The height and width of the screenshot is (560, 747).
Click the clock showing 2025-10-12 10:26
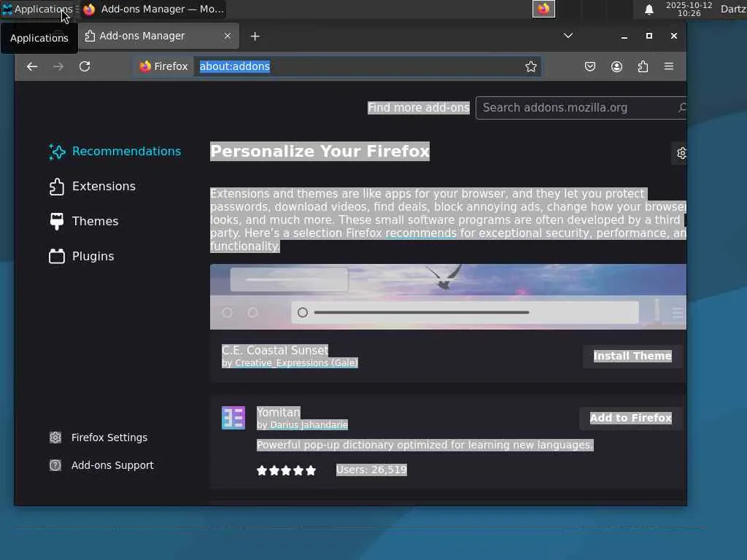[x=689, y=9]
